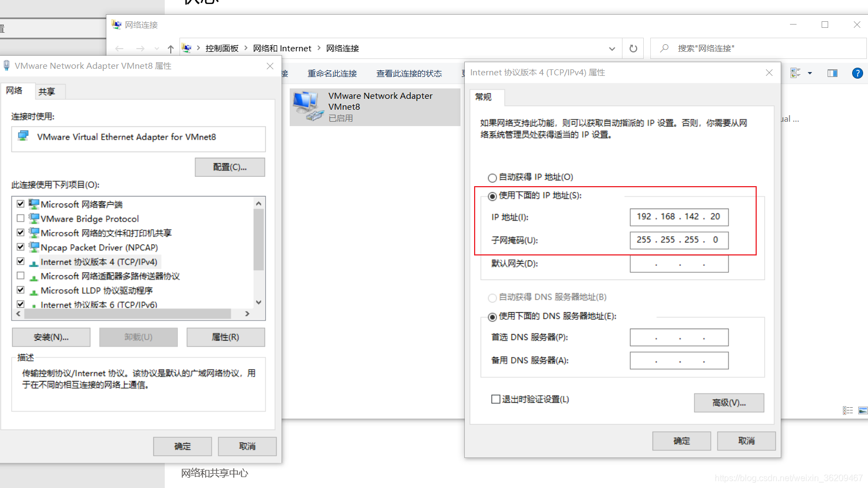Image resolution: width=868 pixels, height=488 pixels.
Task: Select 使用下面的 IP 地址 radio button
Action: pos(492,196)
